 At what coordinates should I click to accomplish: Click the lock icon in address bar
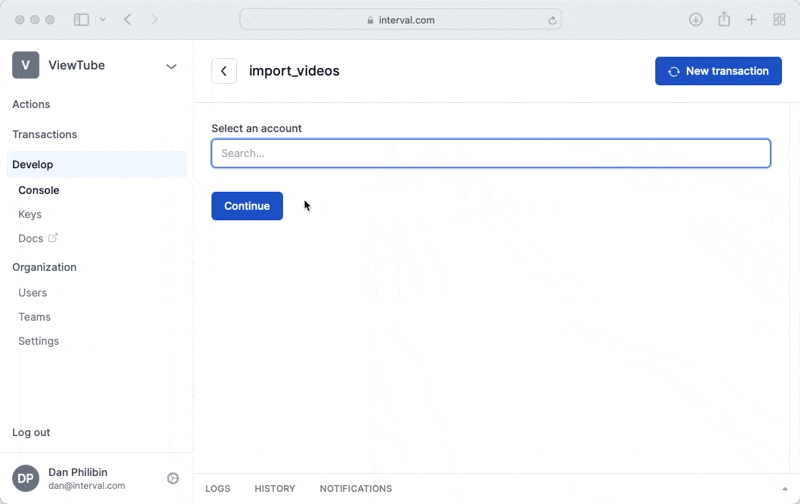[x=370, y=20]
